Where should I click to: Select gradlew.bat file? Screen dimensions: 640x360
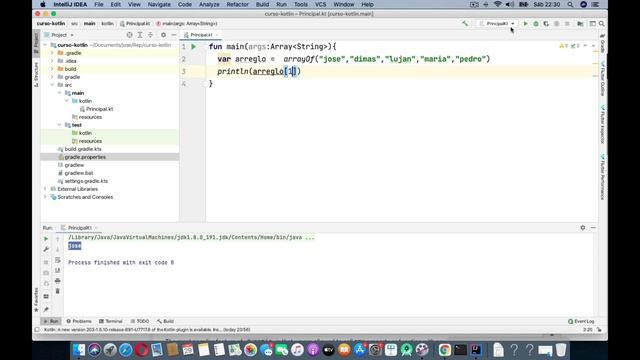point(76,173)
